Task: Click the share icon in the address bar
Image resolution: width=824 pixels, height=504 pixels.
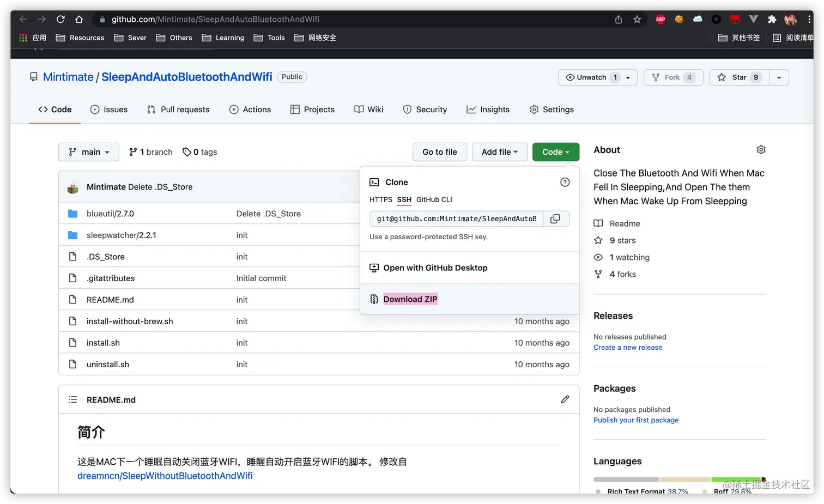Action: (619, 19)
